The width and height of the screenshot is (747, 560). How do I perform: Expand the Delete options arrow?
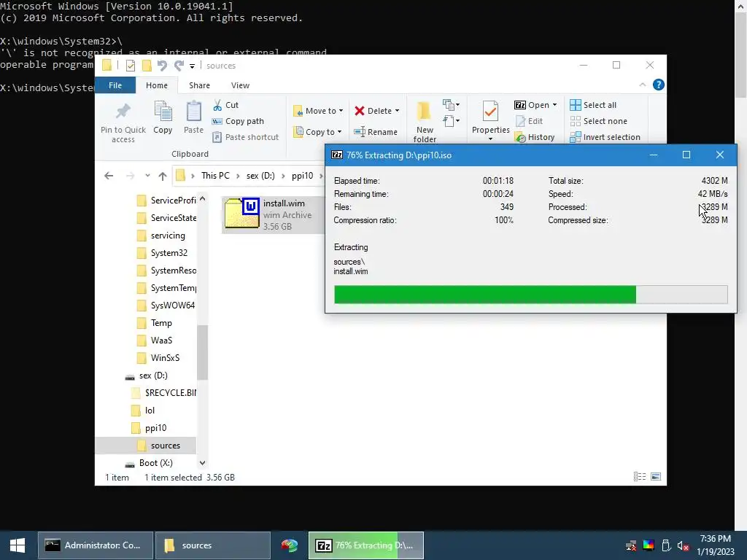tap(397, 111)
